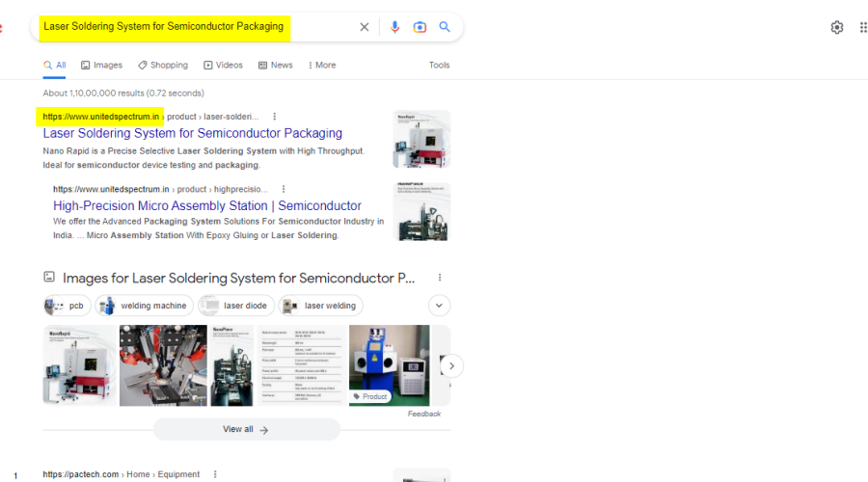Open three-dot menu for first unitedspectrum result

(275, 117)
